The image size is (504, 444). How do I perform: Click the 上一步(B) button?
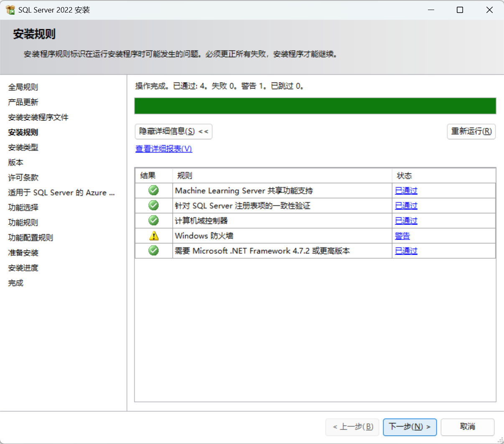pyautogui.click(x=352, y=427)
